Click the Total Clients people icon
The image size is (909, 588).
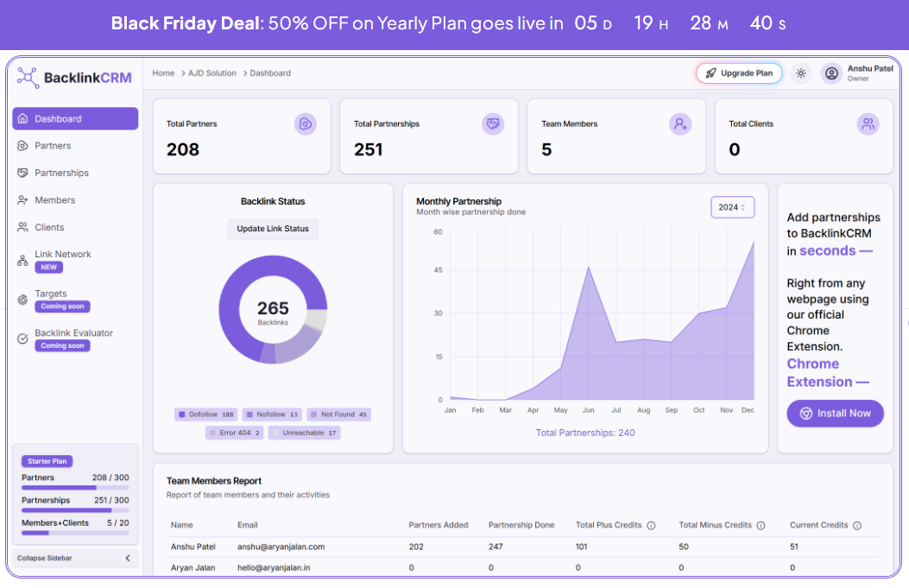click(x=868, y=124)
